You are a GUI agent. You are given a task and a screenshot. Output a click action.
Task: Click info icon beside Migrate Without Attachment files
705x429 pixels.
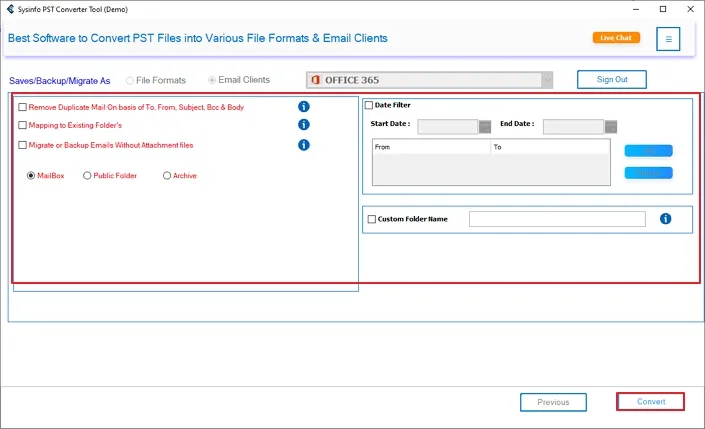pos(304,145)
